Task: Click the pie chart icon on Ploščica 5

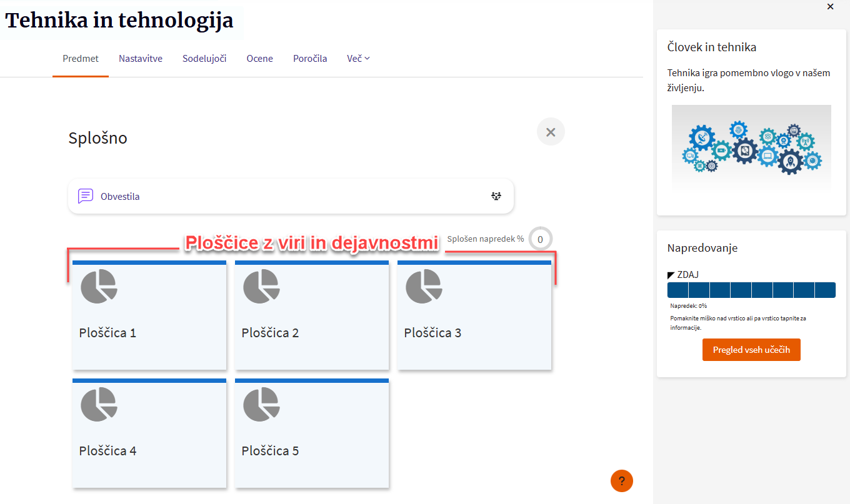Action: pyautogui.click(x=261, y=404)
